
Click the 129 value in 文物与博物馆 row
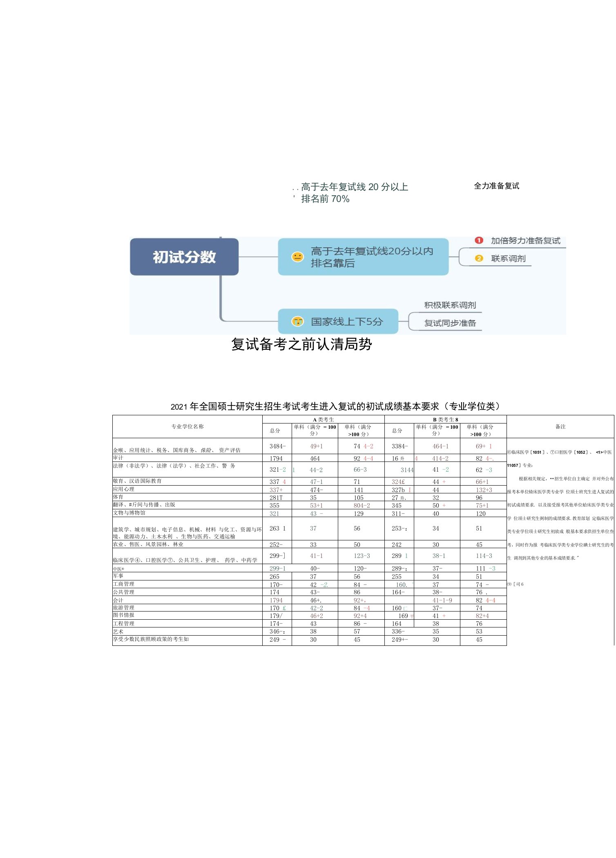358,513
